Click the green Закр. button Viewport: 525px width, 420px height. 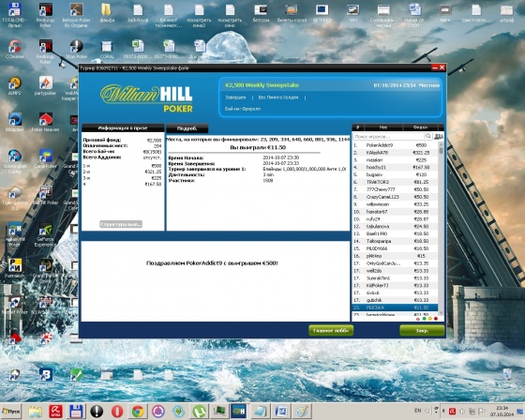(422, 331)
